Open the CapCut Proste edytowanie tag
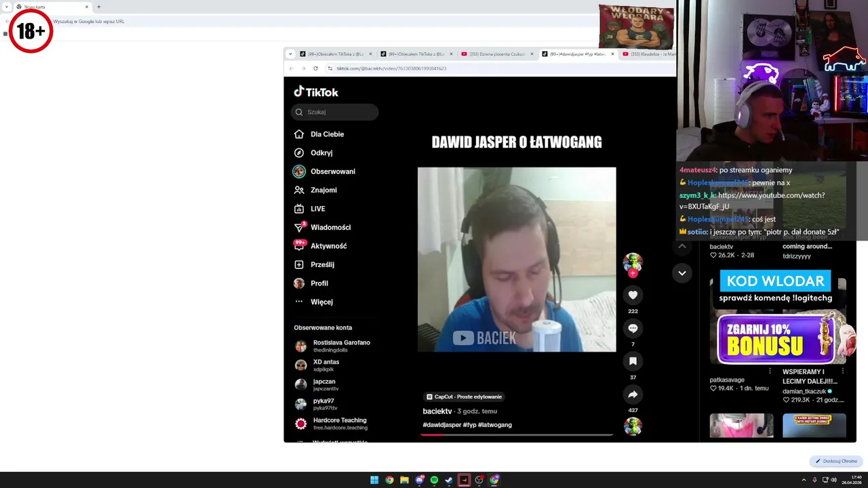Screen dimensions: 868x488 tap(464, 396)
